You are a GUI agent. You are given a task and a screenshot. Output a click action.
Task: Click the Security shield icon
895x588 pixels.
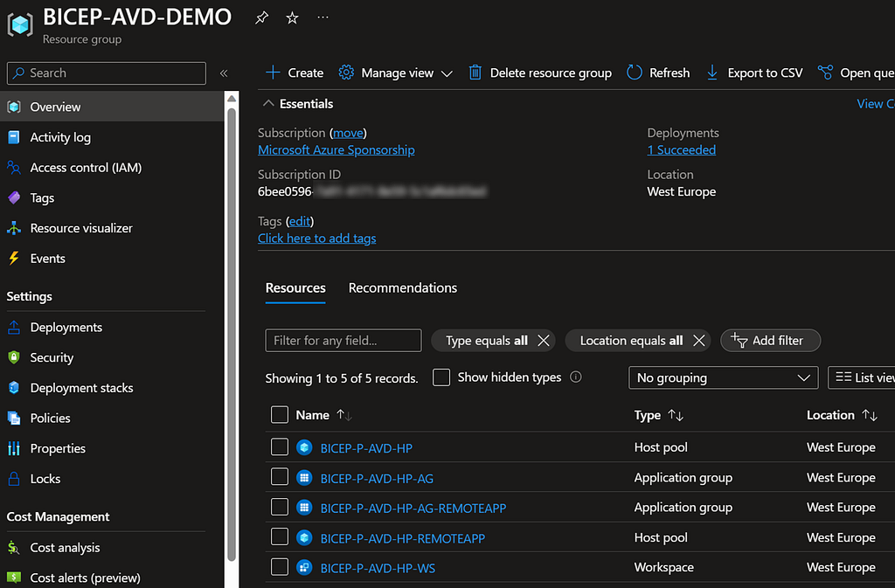click(x=14, y=357)
